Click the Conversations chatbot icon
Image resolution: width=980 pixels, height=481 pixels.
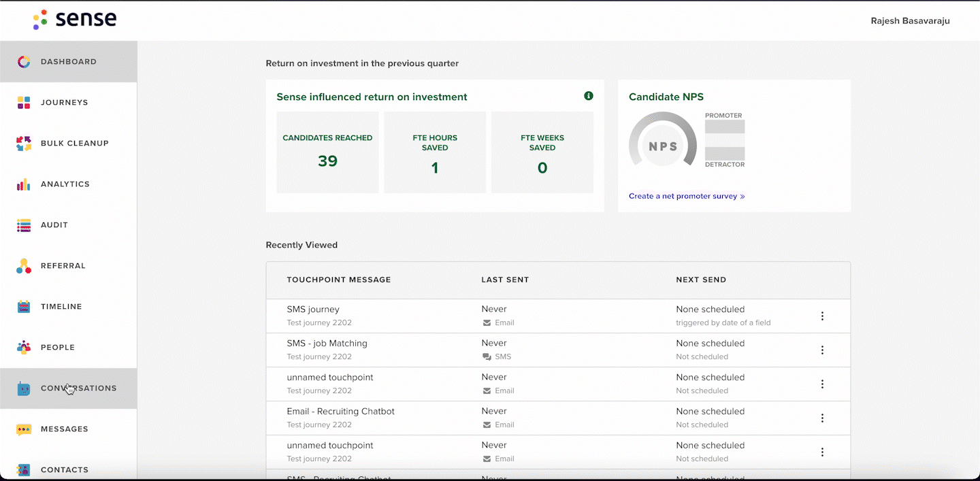(24, 388)
